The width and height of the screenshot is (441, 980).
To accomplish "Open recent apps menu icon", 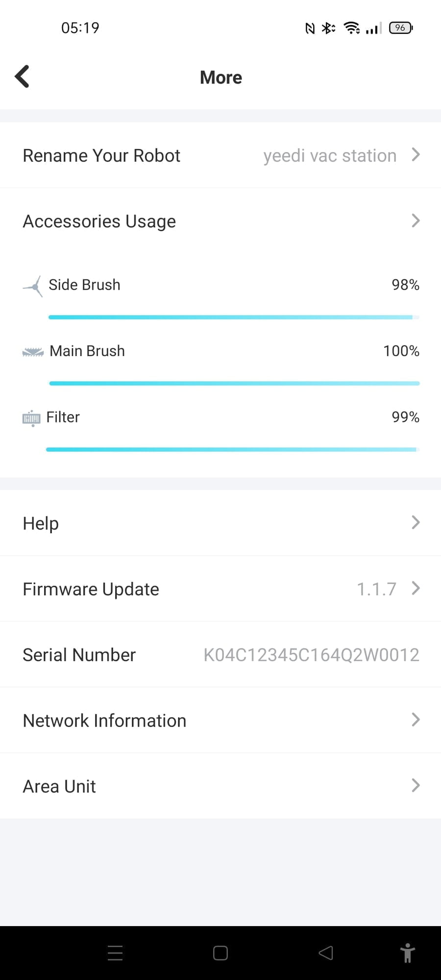I will tap(115, 953).
